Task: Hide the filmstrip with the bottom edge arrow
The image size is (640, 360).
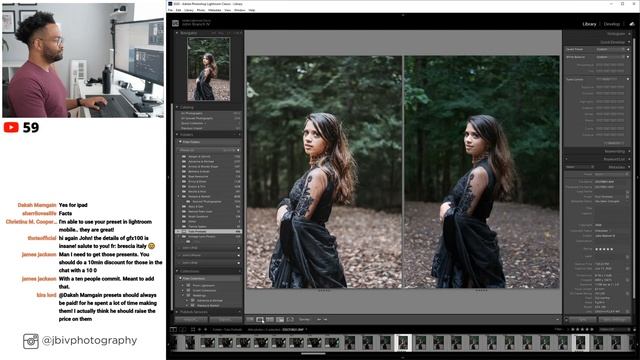Action: point(403,358)
